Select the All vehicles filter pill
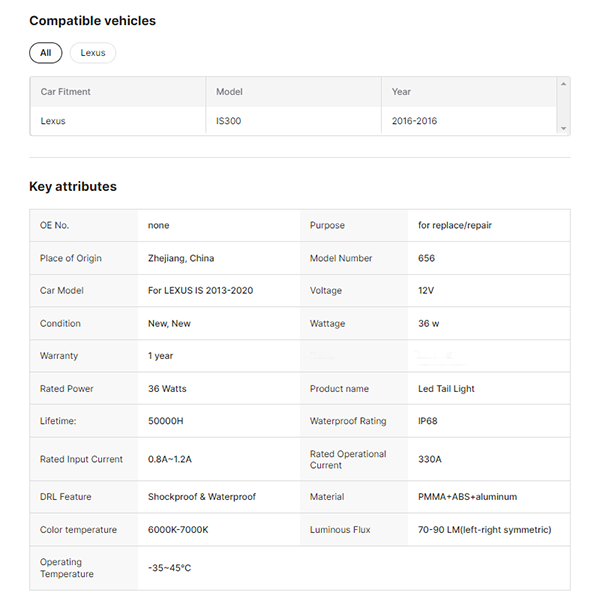600x600 pixels. (45, 53)
